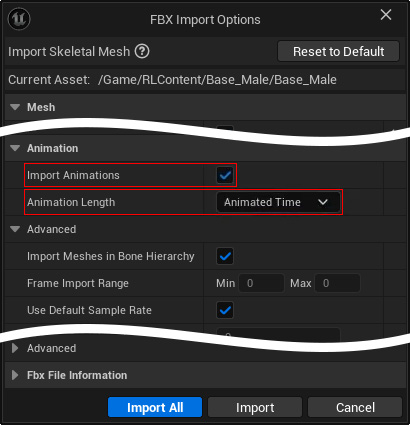Image resolution: width=410 pixels, height=425 pixels.
Task: Click the Animation Length label
Action: [71, 202]
